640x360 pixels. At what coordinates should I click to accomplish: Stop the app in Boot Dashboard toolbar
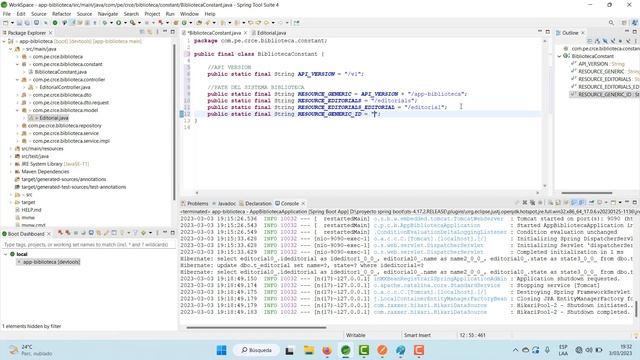coord(76,233)
